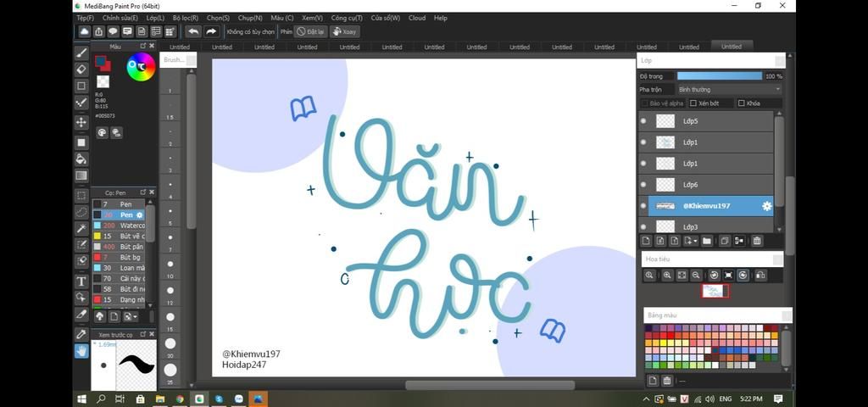Image resolution: width=868 pixels, height=407 pixels.
Task: Click the trash icon under the color palette
Action: [x=667, y=381]
